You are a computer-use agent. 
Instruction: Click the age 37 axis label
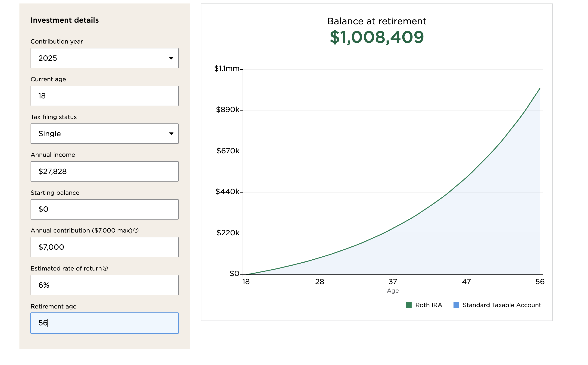pyautogui.click(x=393, y=281)
